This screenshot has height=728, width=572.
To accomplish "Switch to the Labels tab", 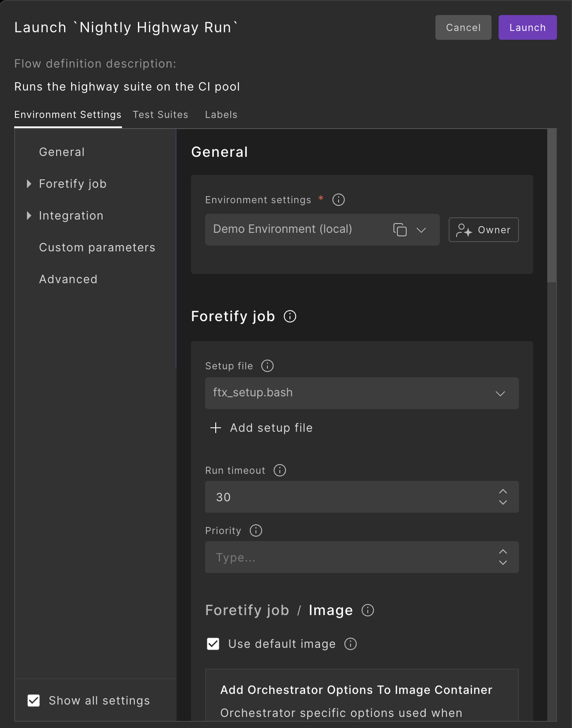I will click(x=221, y=115).
